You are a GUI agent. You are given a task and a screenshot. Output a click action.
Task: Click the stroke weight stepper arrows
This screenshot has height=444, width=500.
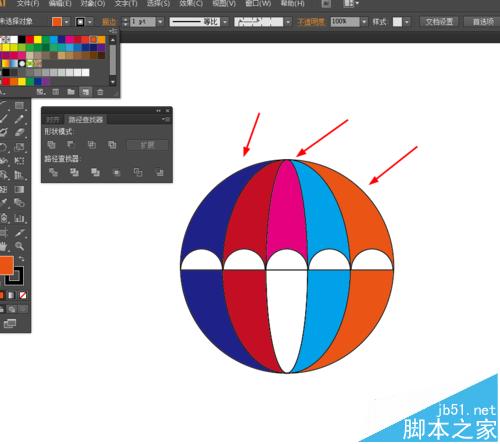(x=125, y=22)
